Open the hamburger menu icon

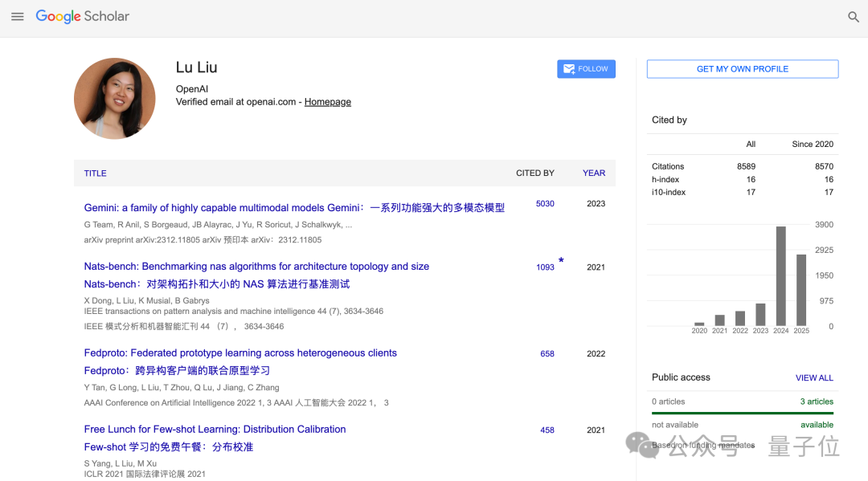pyautogui.click(x=17, y=17)
